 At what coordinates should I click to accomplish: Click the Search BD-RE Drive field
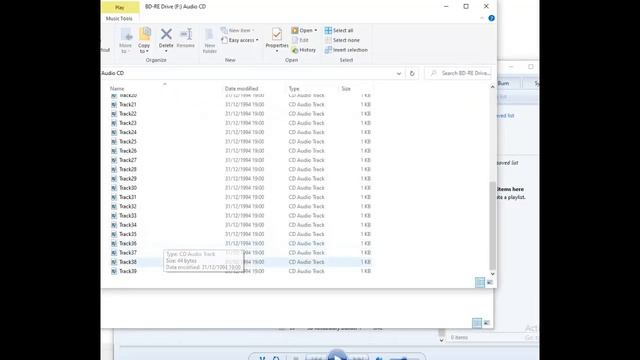coord(458,73)
